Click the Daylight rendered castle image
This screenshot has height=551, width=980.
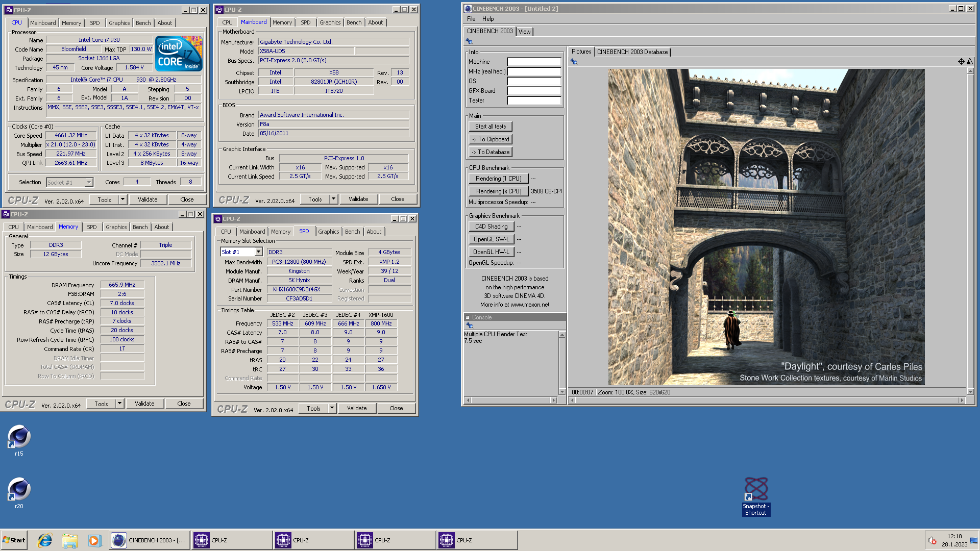[x=766, y=227]
